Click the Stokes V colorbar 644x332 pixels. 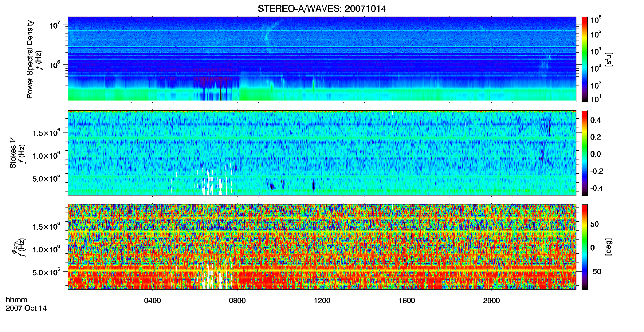[x=585, y=153]
